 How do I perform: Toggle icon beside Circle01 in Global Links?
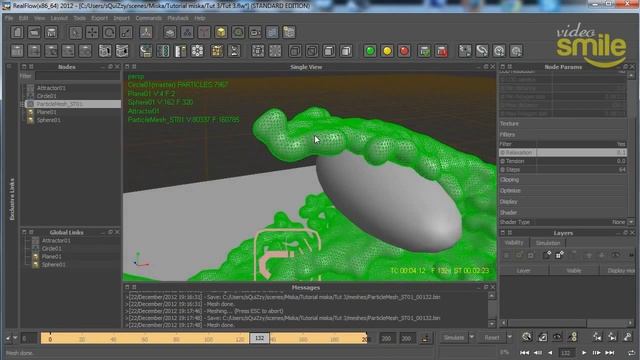(x=36, y=249)
